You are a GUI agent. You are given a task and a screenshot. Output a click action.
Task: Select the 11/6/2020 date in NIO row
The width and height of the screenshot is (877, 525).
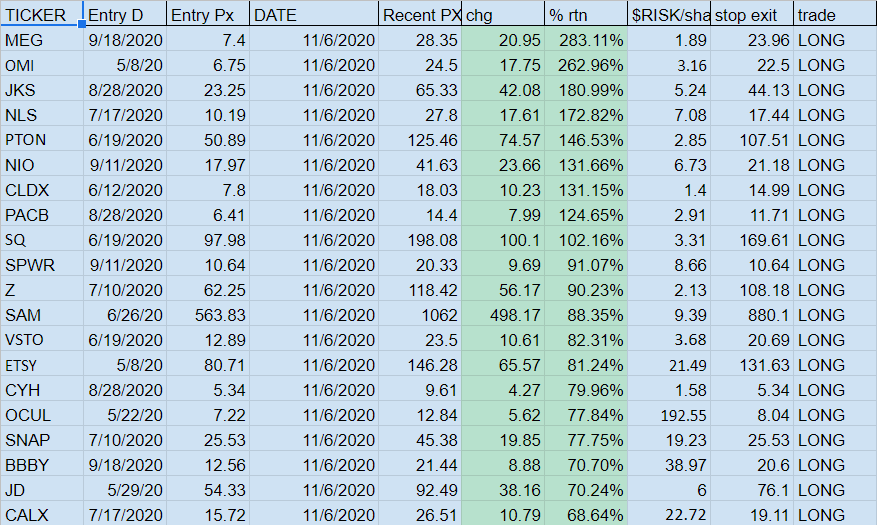point(314,165)
